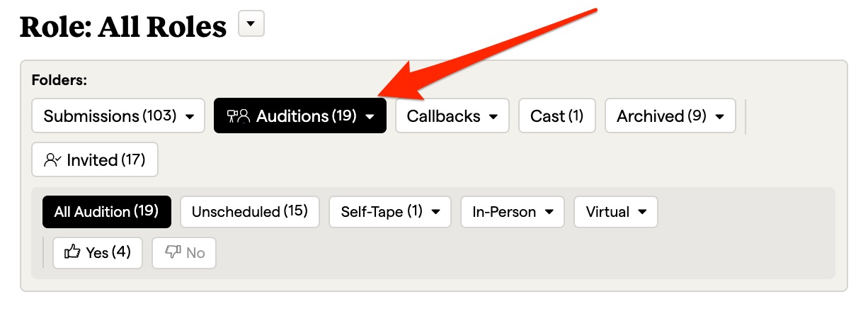The image size is (868, 309).
Task: Click the Invited person-check icon
Action: 52,160
